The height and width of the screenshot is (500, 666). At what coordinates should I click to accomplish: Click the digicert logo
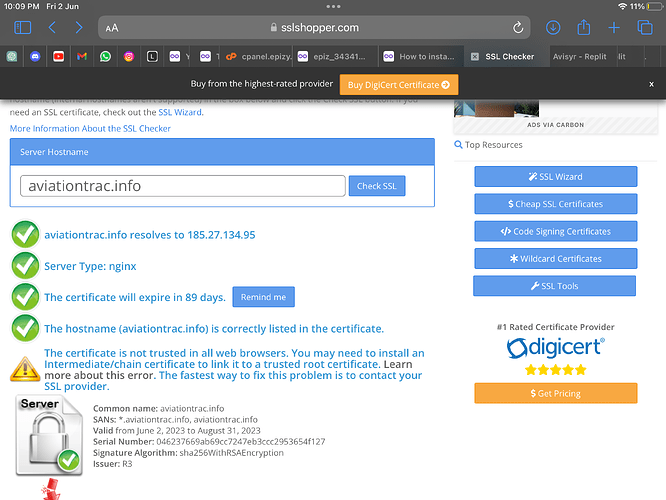click(x=556, y=348)
